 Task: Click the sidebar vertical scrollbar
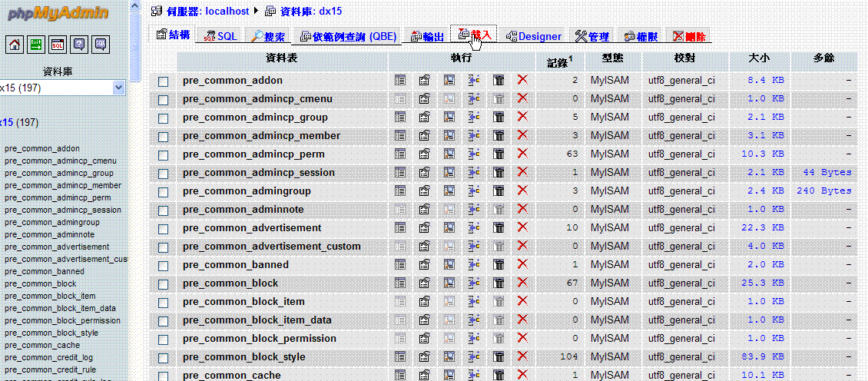coord(135,47)
